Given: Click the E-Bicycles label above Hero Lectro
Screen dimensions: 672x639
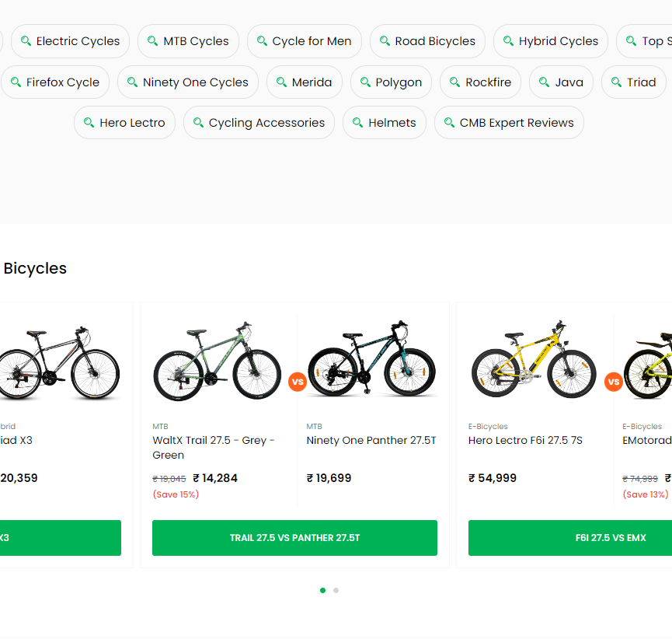Looking at the screenshot, I should point(488,426).
